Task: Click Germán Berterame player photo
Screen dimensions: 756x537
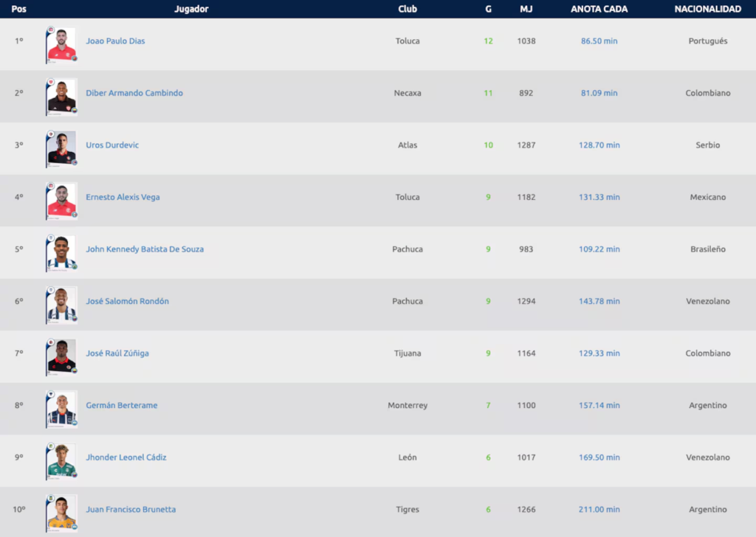Action: (x=62, y=409)
